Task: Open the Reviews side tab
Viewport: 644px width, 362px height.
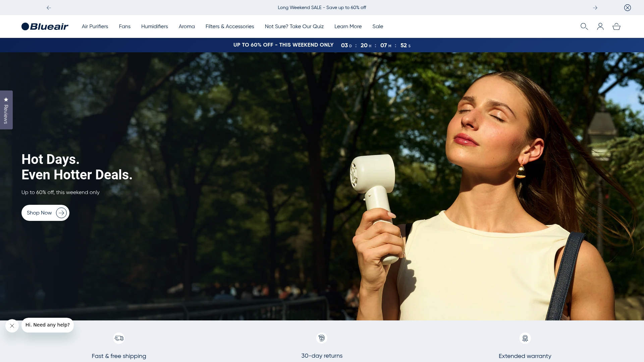Action: point(6,110)
